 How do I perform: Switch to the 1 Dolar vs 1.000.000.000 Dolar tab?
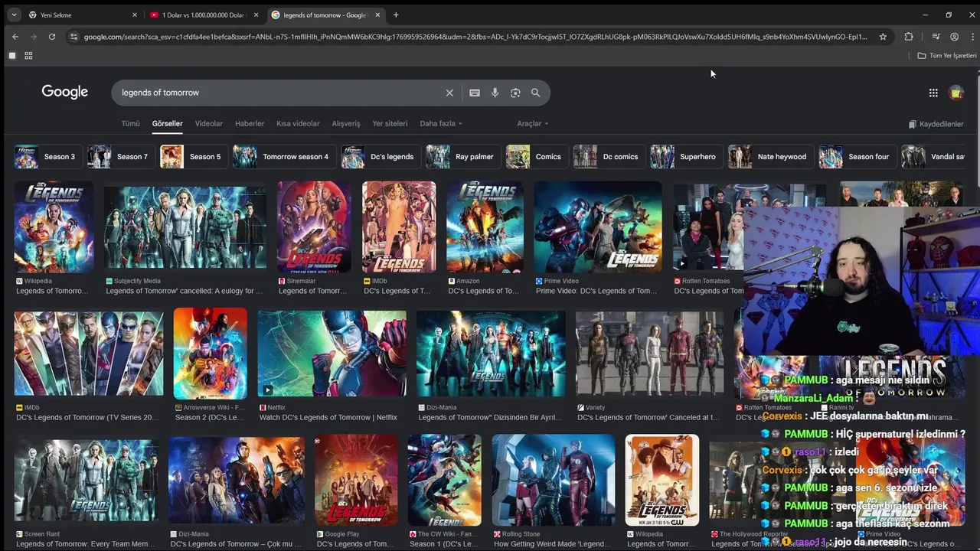click(x=203, y=15)
